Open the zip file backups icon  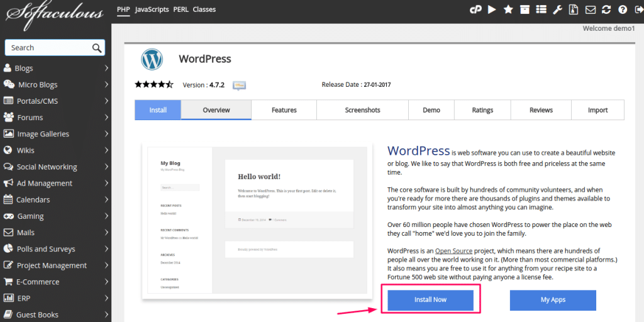pos(574,9)
